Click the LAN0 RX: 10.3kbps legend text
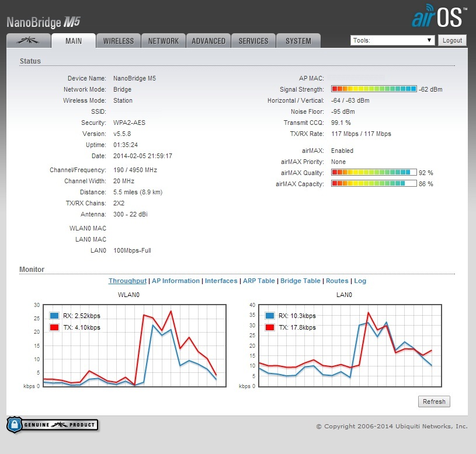476x454 pixels. [297, 316]
